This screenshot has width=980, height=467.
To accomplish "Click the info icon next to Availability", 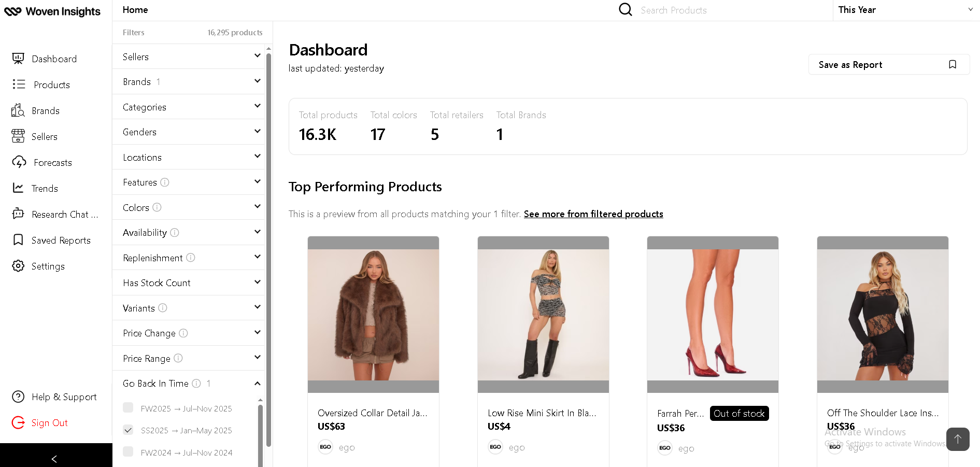I will pos(175,233).
